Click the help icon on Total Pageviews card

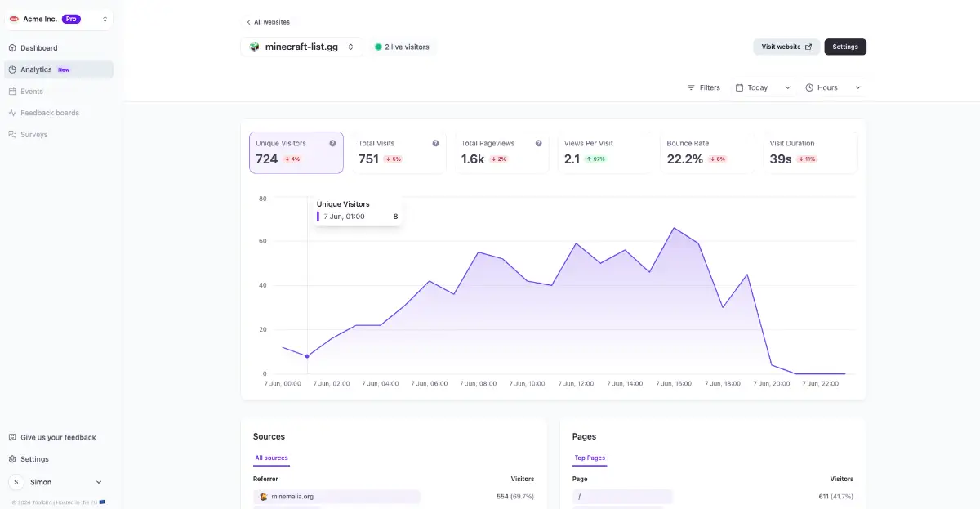(538, 143)
